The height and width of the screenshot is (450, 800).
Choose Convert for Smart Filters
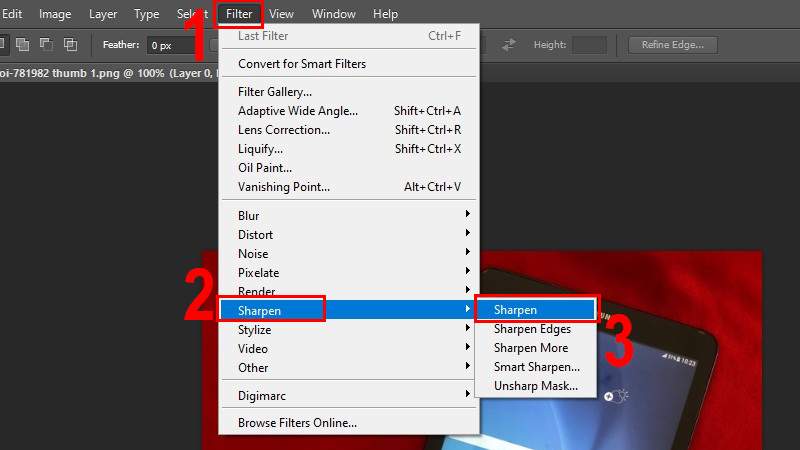[x=349, y=64]
